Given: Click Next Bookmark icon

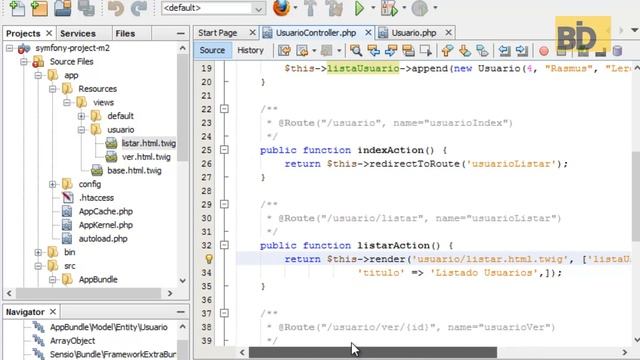Looking at the screenshot, I should point(465,51).
